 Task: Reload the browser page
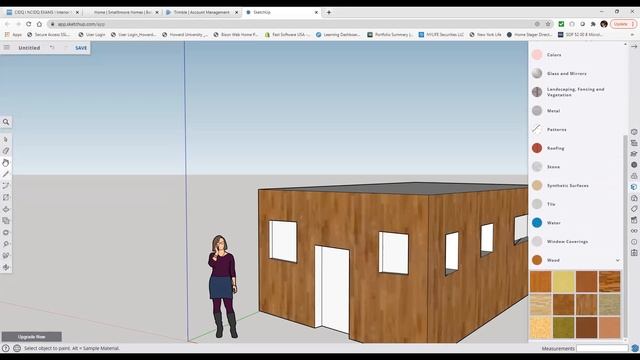click(x=28, y=24)
